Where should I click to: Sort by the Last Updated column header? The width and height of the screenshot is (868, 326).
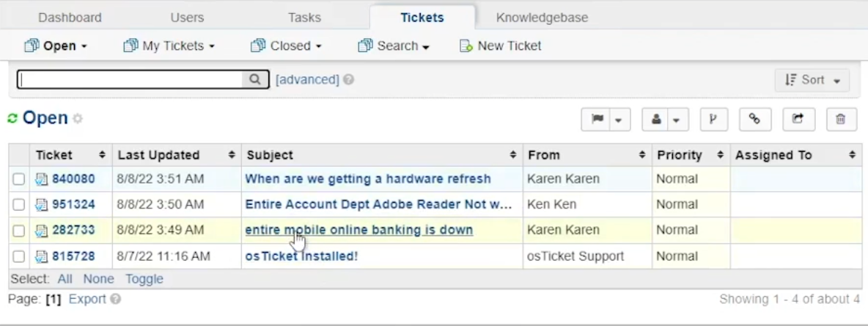tap(159, 155)
